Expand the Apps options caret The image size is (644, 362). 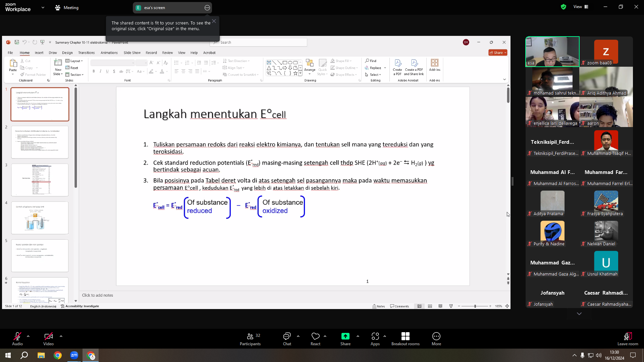point(385,336)
